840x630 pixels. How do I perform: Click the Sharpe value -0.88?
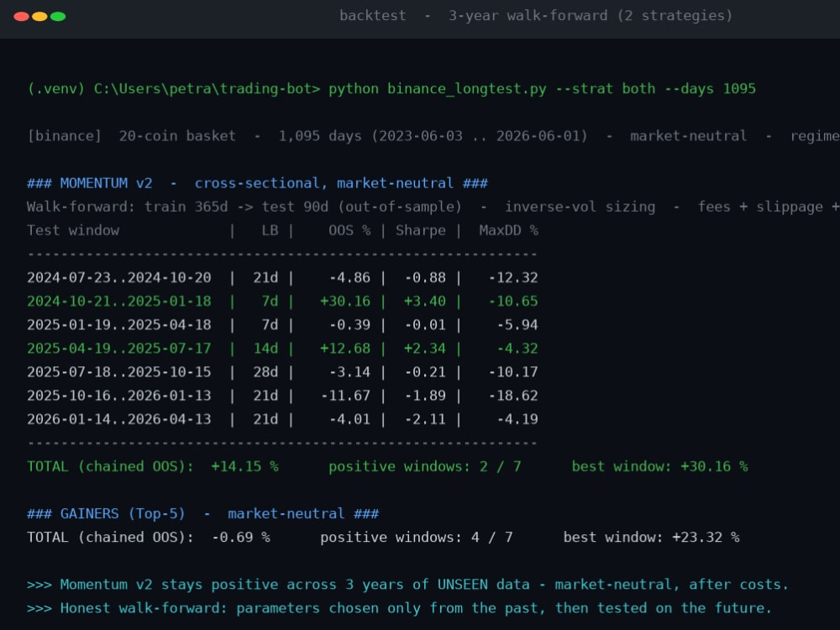point(425,277)
